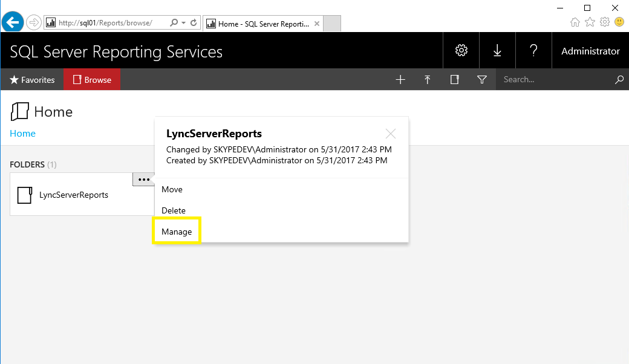This screenshot has height=364, width=629.
Task: Click the Home breadcrumb link
Action: [x=22, y=134]
